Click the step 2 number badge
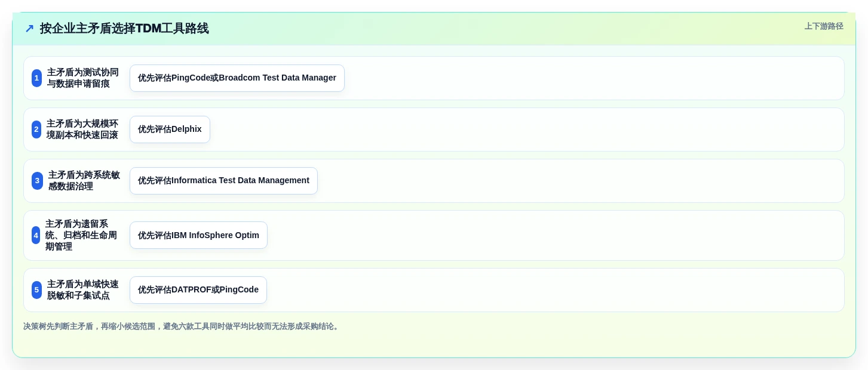868x370 pixels. tap(36, 129)
